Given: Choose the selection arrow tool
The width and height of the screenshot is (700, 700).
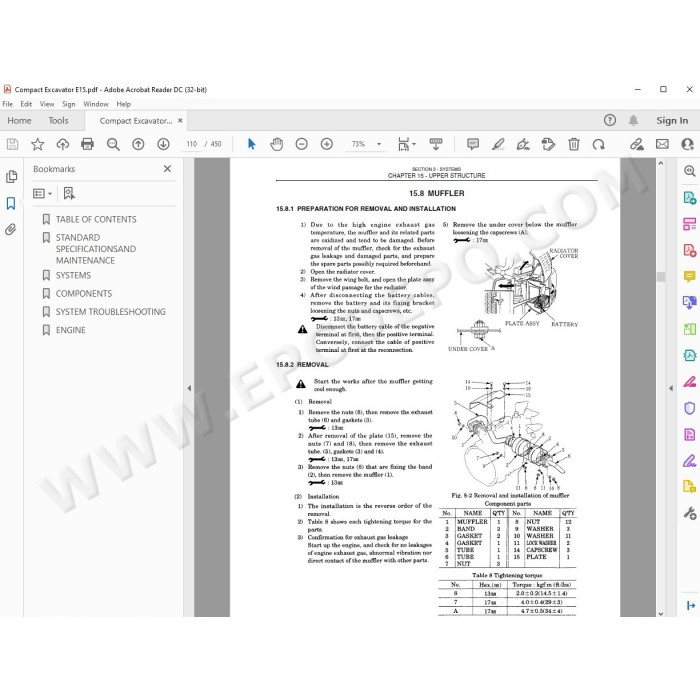Looking at the screenshot, I should 251,144.
